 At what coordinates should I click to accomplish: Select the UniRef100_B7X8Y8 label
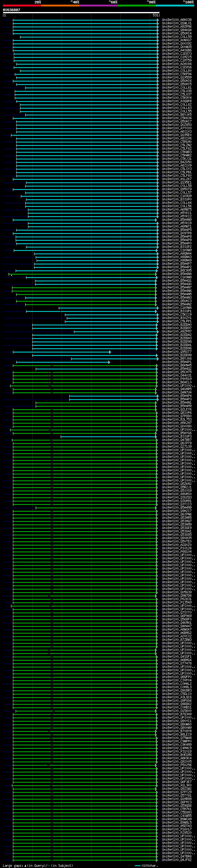pyautogui.click(x=177, y=732)
